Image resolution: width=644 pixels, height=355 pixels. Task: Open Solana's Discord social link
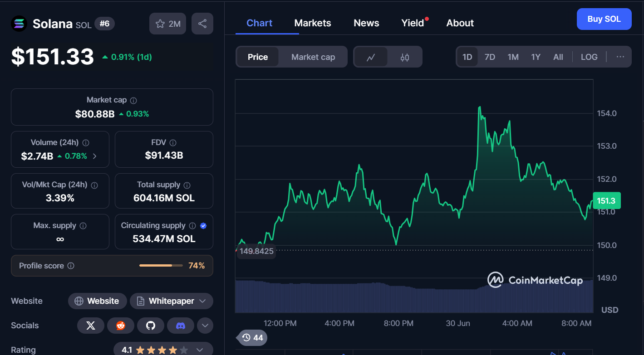click(x=181, y=326)
